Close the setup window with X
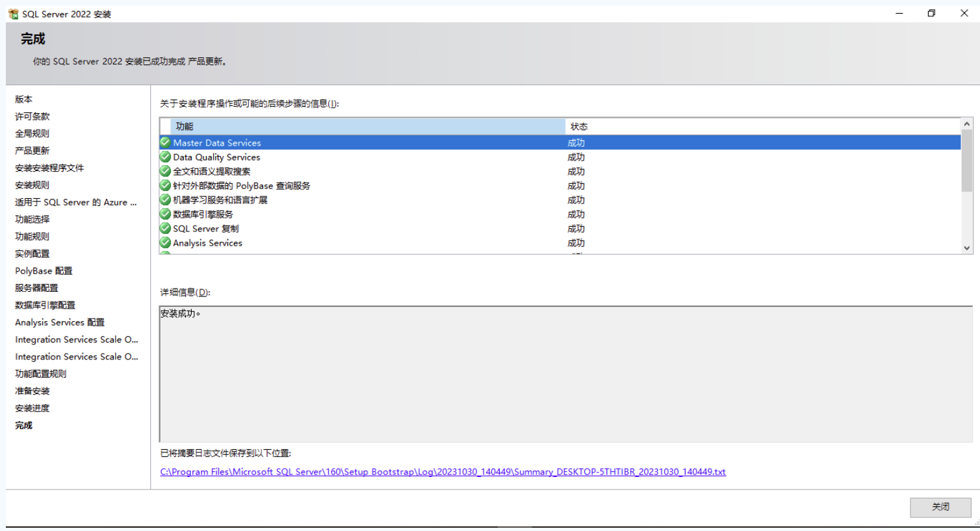 [x=964, y=13]
